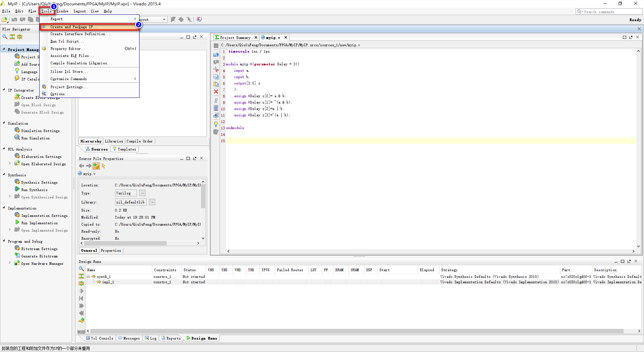The image size is (644, 352).
Task: Click the Design Runs expand all icon
Action: pyautogui.click(x=81, y=284)
